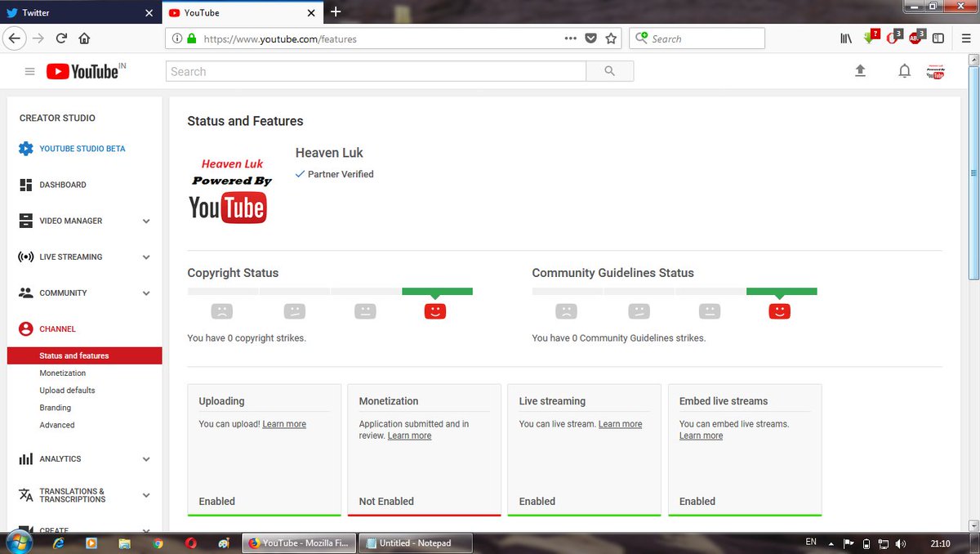Image resolution: width=980 pixels, height=554 pixels.
Task: Expand Translations & Transcriptions section
Action: pos(146,495)
